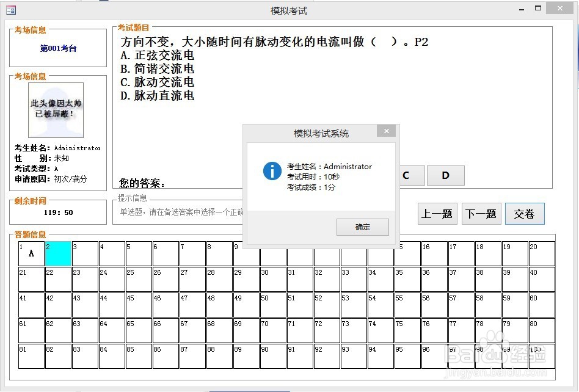This screenshot has height=392, width=579.
Task: Click the highlighted question 2 cell
Action: click(57, 253)
